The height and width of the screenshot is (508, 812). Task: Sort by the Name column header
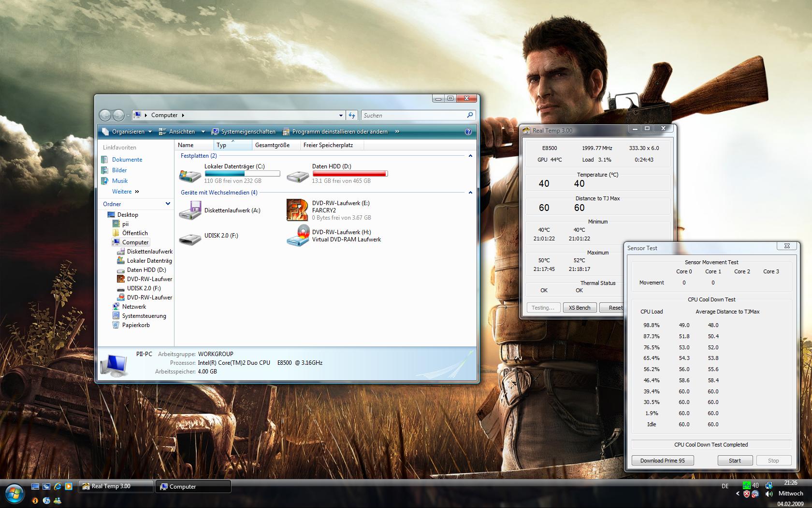(x=194, y=145)
